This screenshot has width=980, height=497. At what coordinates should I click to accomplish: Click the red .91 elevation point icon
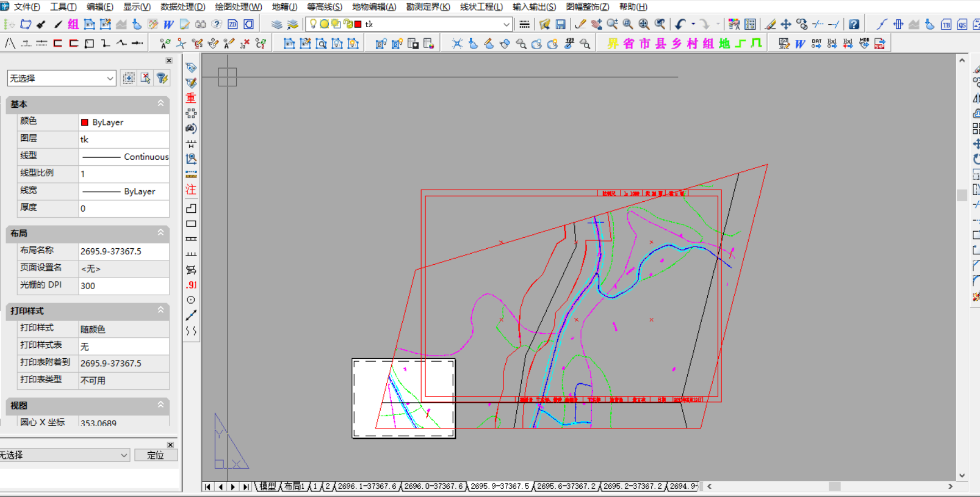click(x=191, y=285)
